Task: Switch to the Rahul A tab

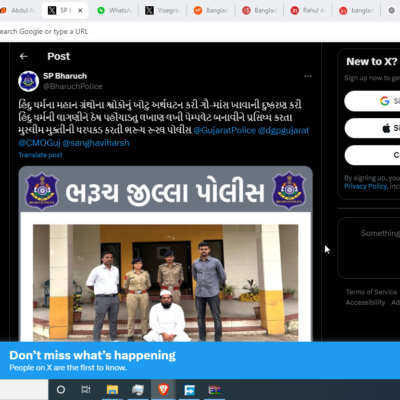Action: (308, 11)
